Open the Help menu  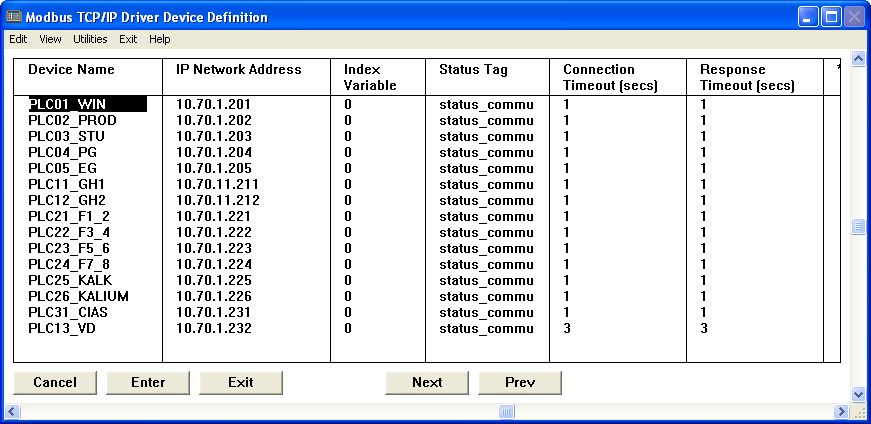click(x=160, y=39)
